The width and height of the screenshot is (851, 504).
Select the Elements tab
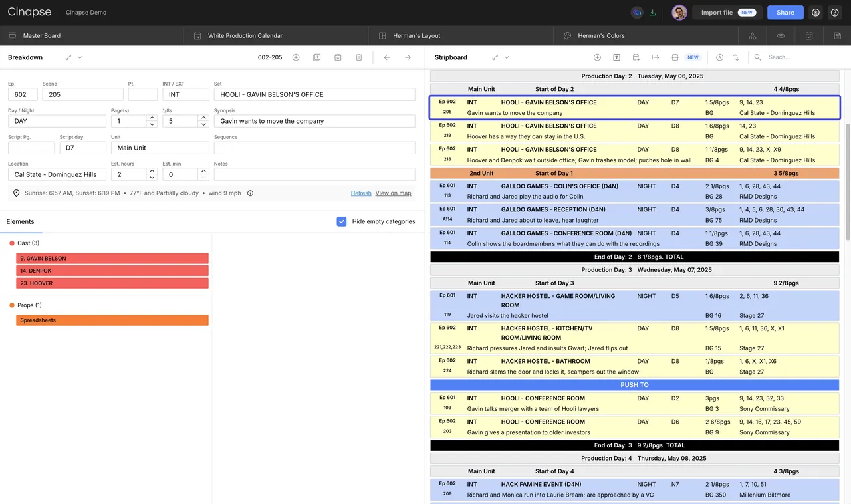(20, 221)
